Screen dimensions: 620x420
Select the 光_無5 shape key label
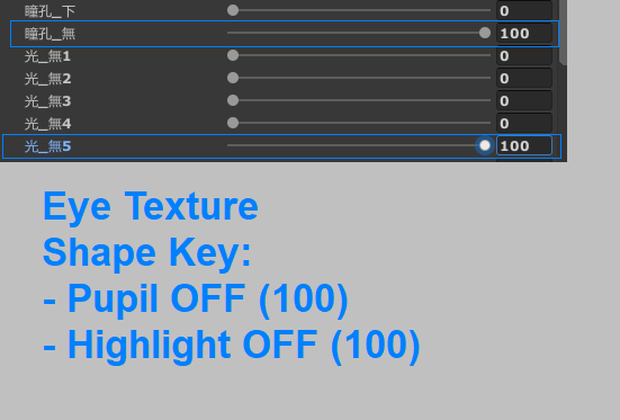[48, 146]
